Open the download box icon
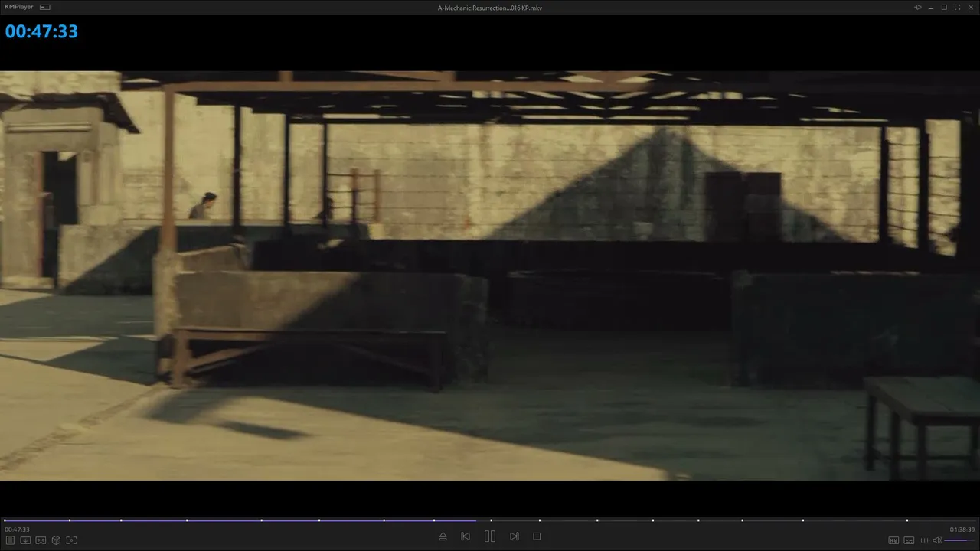This screenshot has width=980, height=551. tap(25, 540)
